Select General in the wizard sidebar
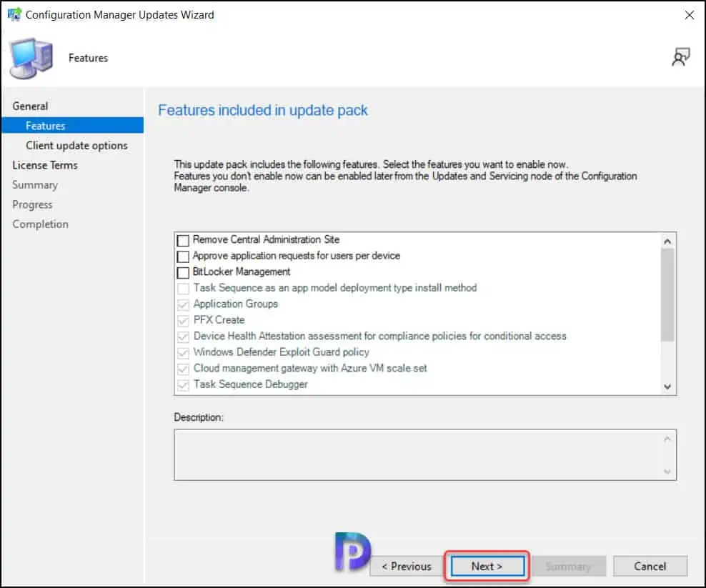Image resolution: width=706 pixels, height=588 pixels. pyautogui.click(x=30, y=106)
